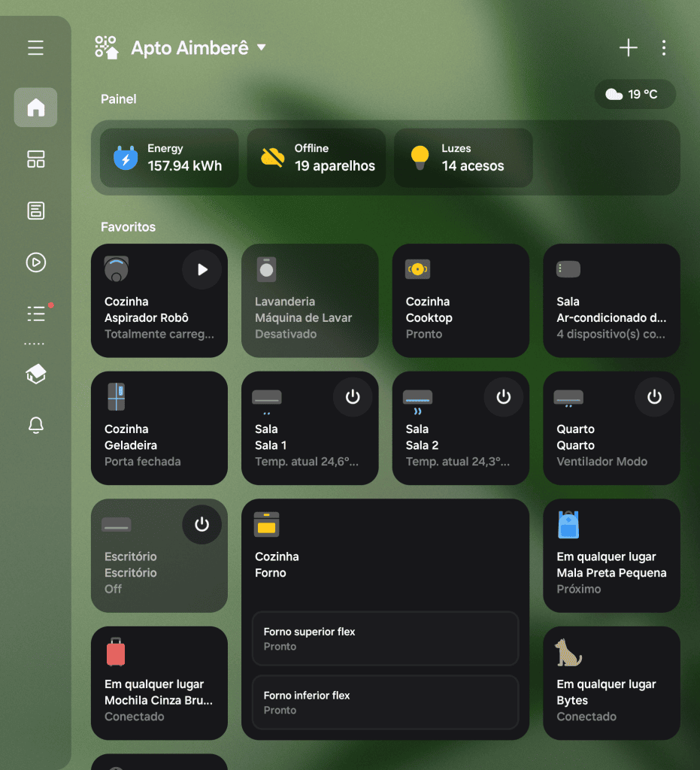Image resolution: width=700 pixels, height=770 pixels.
Task: Select the Home icon in the sidebar
Action: (x=35, y=107)
